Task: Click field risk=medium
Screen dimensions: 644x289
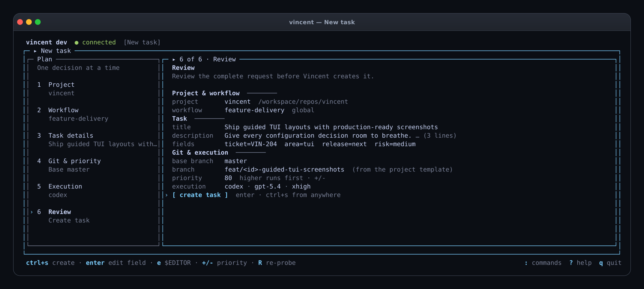Action: pos(395,144)
